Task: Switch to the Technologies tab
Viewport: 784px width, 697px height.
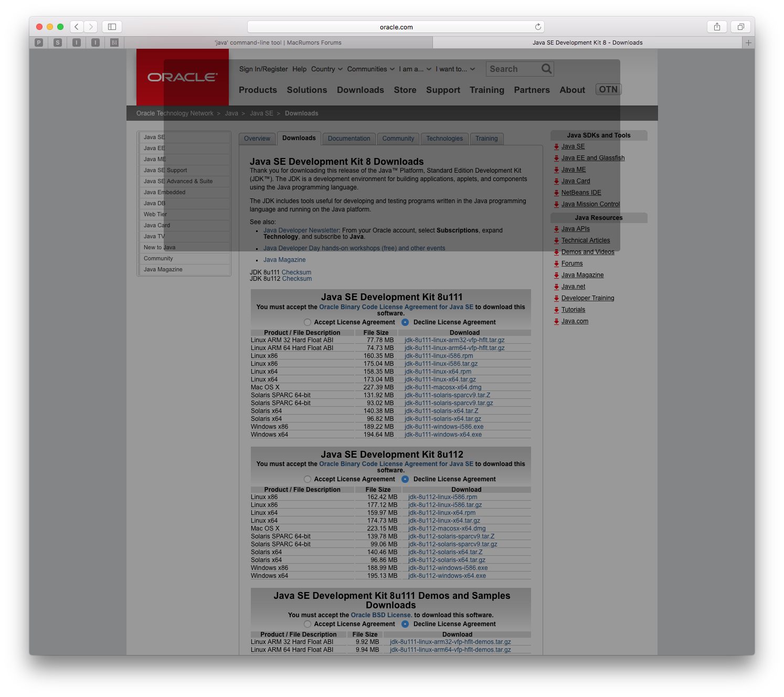Action: (x=444, y=139)
